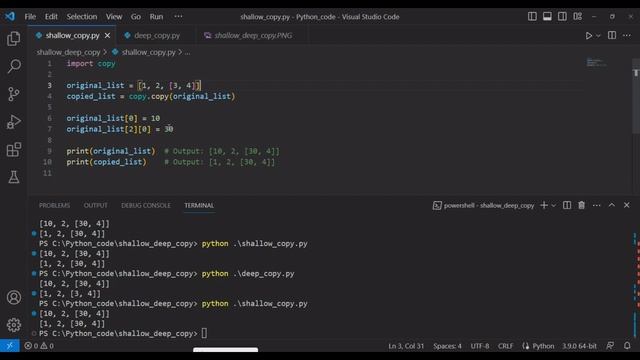Screen dimensions: 640x360
Task: Open the Run and Debug view
Action: (13, 122)
